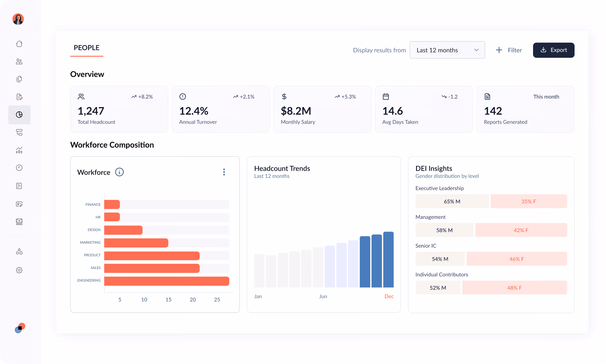Select the Total Headcount overview card

click(x=119, y=109)
